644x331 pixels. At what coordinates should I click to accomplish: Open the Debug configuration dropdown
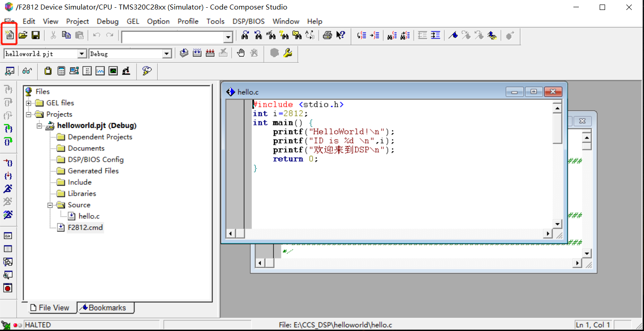tap(167, 54)
